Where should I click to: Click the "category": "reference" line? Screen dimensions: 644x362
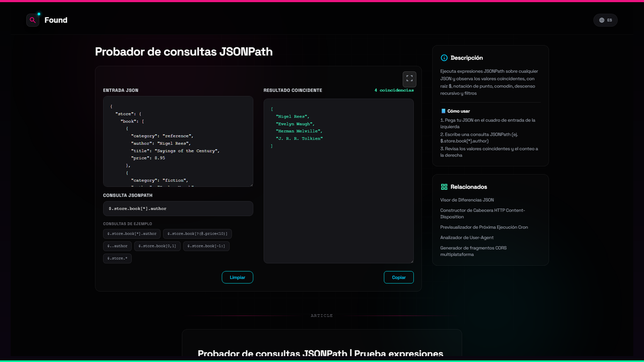(162, 136)
